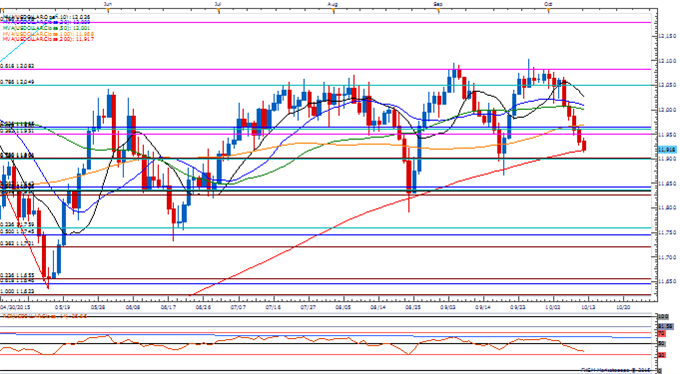Screen dimensions: 680x374
Task: Click the 12.100 price axis value
Action: tap(668, 61)
